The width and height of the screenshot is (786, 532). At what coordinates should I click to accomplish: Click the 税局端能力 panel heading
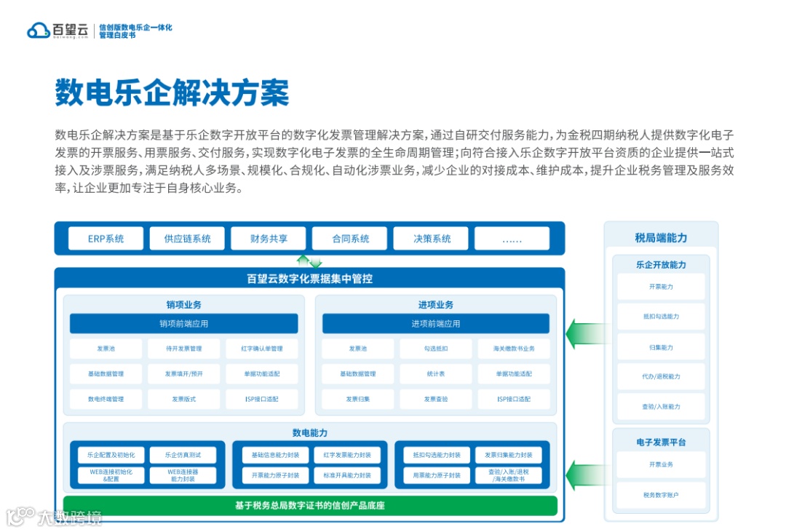661,238
